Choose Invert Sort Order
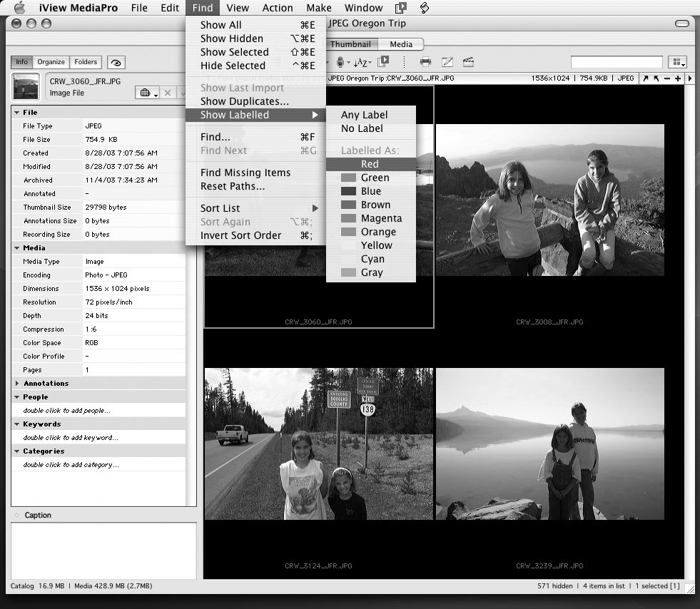700x609 pixels. coord(255,235)
